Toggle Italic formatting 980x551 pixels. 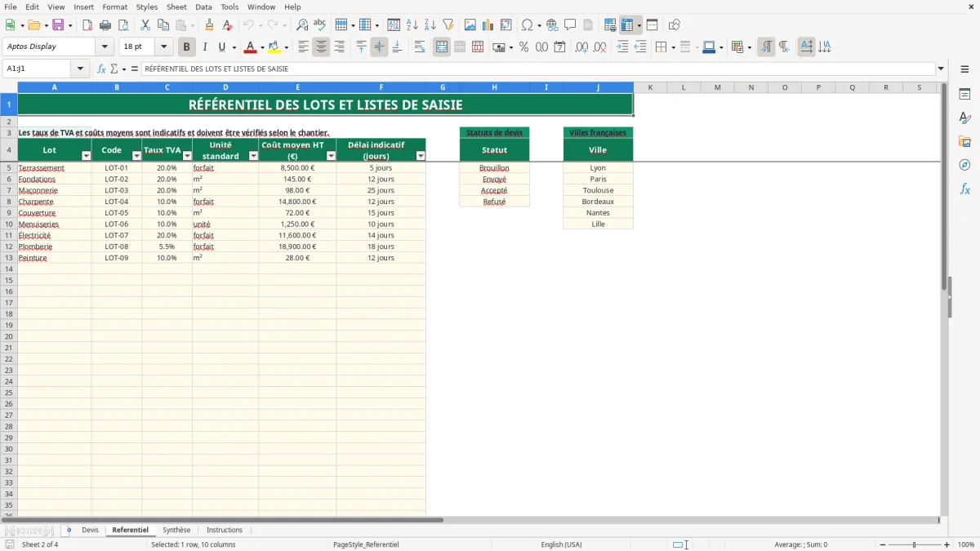click(204, 47)
